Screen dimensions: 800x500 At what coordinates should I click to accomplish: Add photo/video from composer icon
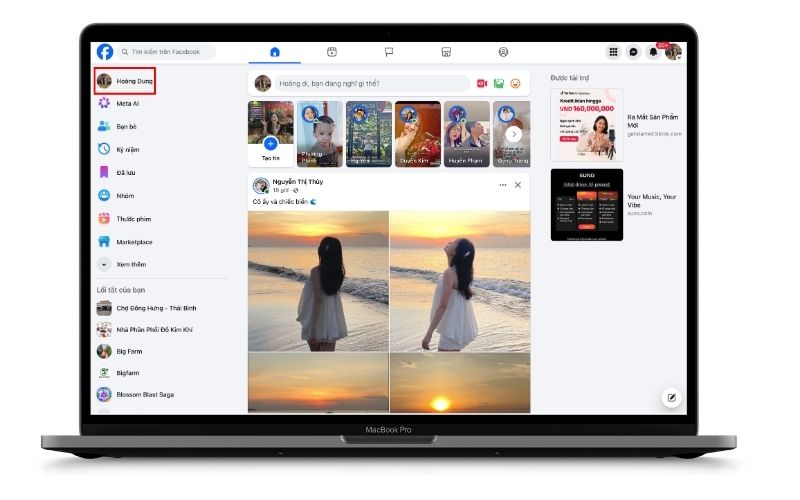coord(498,83)
